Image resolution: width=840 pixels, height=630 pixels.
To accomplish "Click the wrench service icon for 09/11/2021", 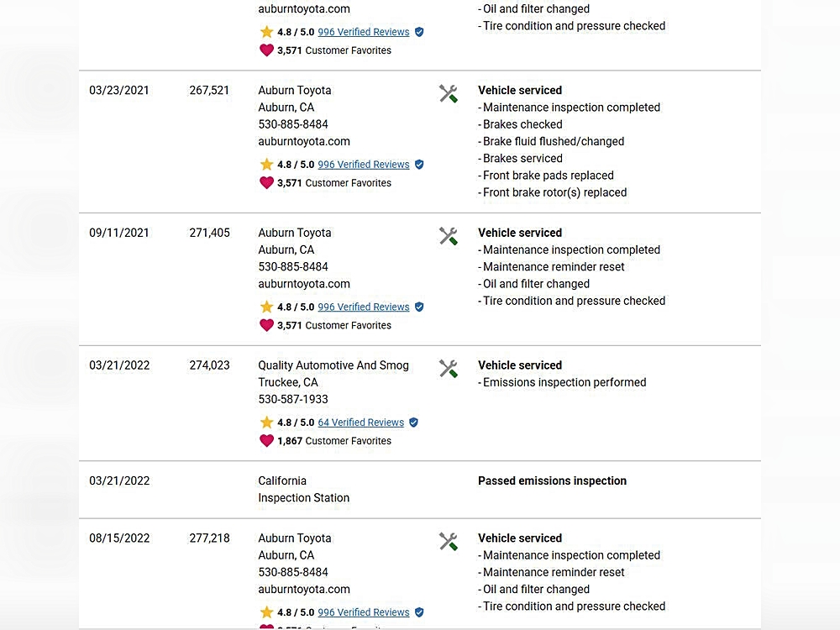I will click(449, 236).
